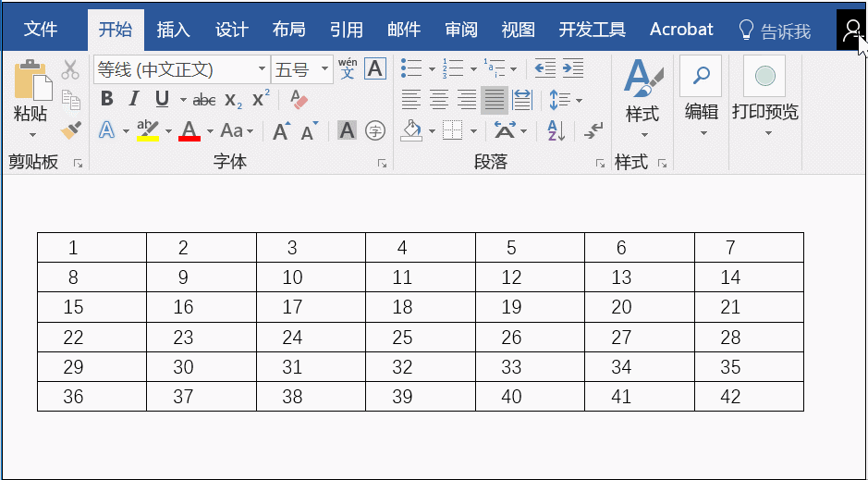Toggle strikethrough abc formatting
Image resolution: width=868 pixels, height=480 pixels.
coord(204,100)
